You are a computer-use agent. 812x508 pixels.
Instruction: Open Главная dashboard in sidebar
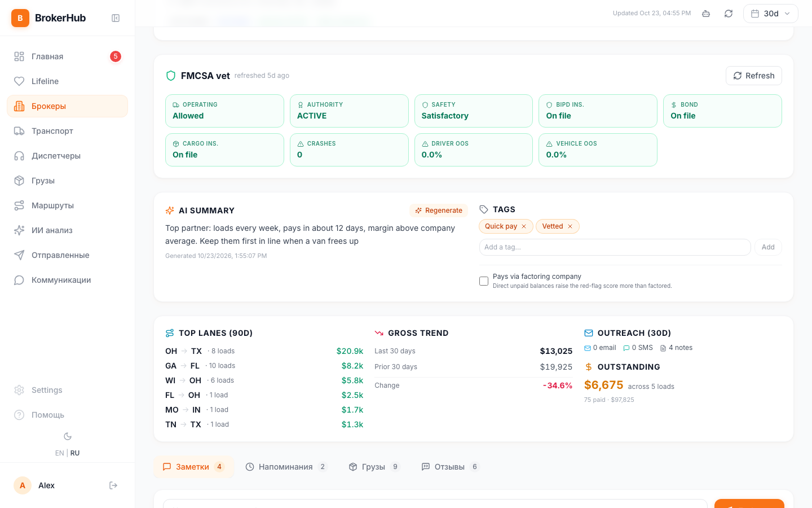point(67,56)
